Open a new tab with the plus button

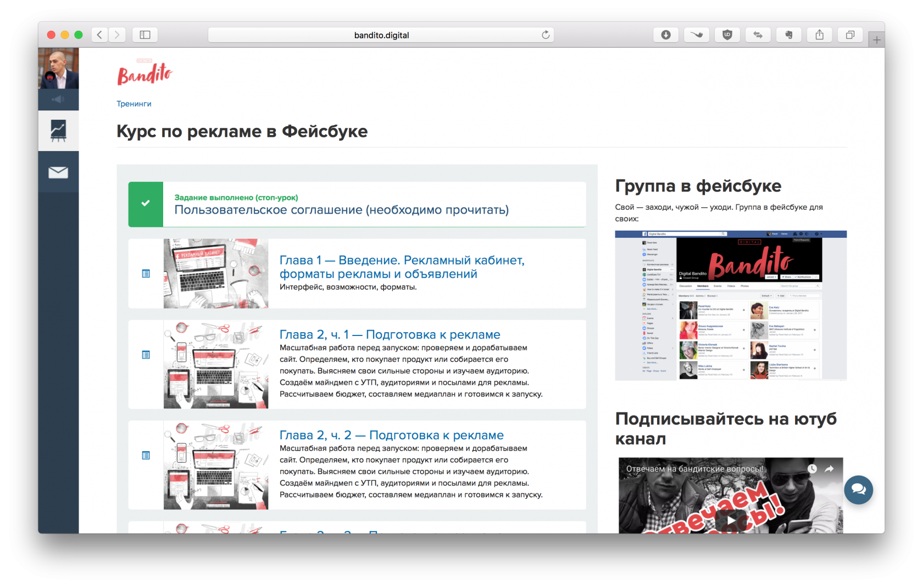tap(877, 40)
